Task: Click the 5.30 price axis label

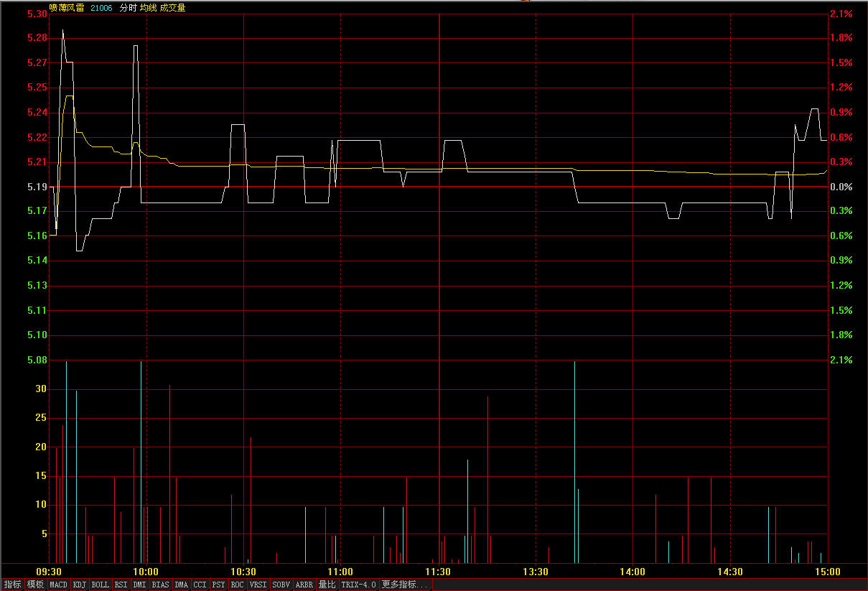Action: (x=37, y=14)
